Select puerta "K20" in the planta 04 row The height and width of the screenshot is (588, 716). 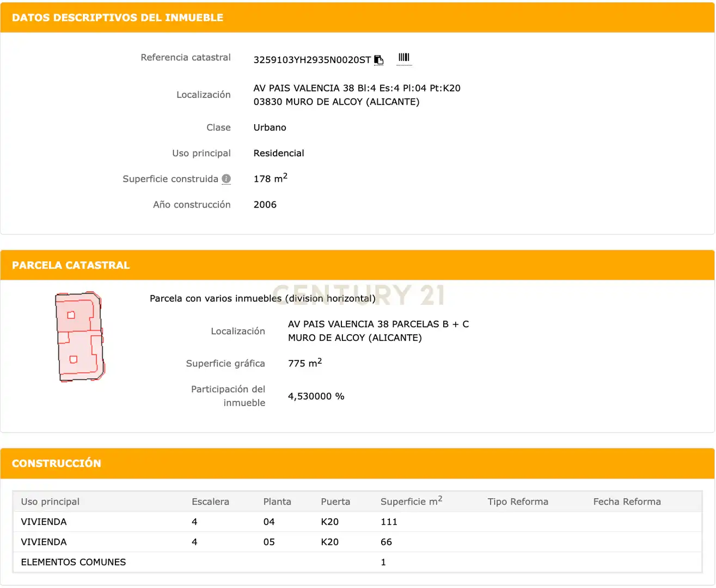click(x=329, y=522)
